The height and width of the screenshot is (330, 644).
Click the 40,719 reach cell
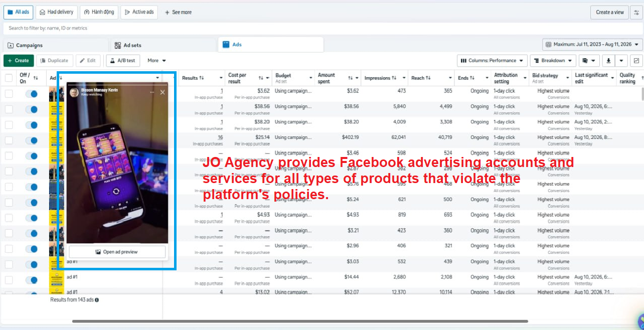coord(445,137)
